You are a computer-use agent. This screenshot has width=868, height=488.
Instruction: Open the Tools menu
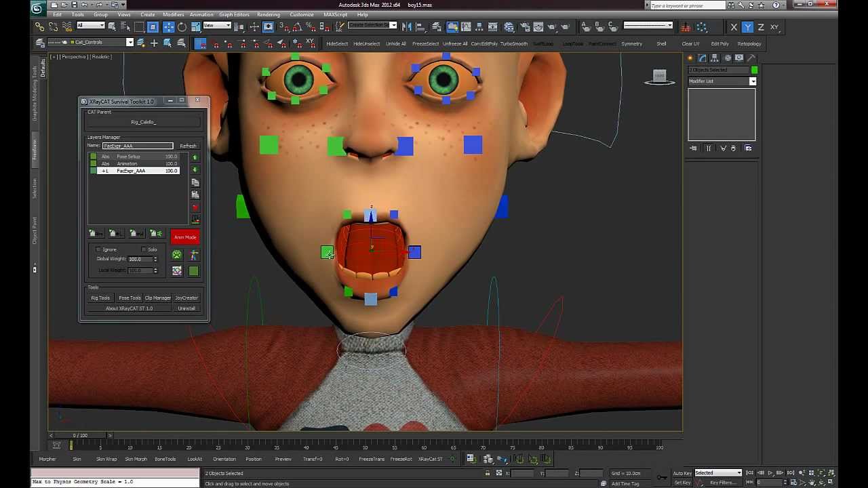[x=78, y=15]
